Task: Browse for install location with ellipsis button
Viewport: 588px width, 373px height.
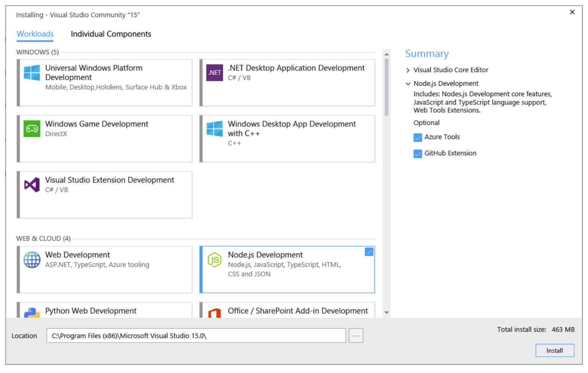Action: [x=356, y=336]
